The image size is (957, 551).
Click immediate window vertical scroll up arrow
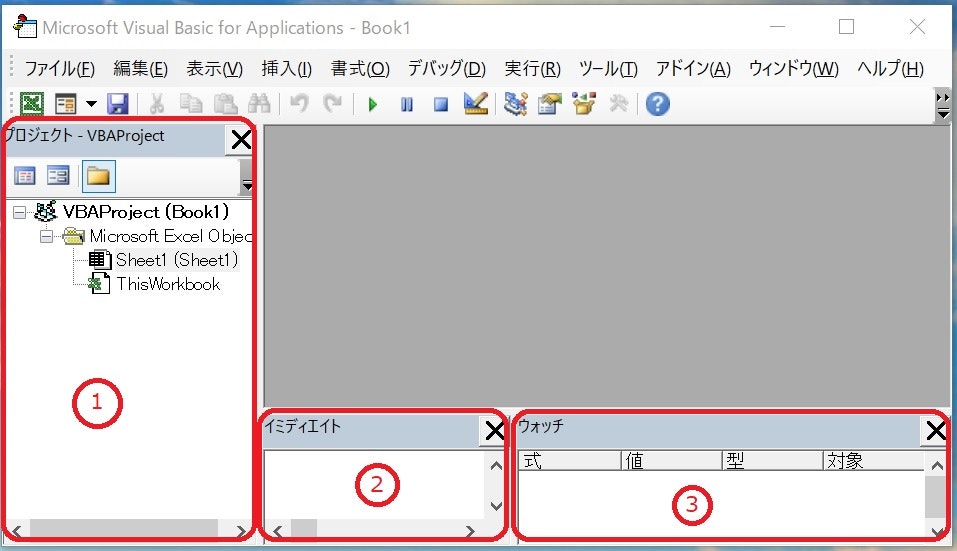coord(496,467)
